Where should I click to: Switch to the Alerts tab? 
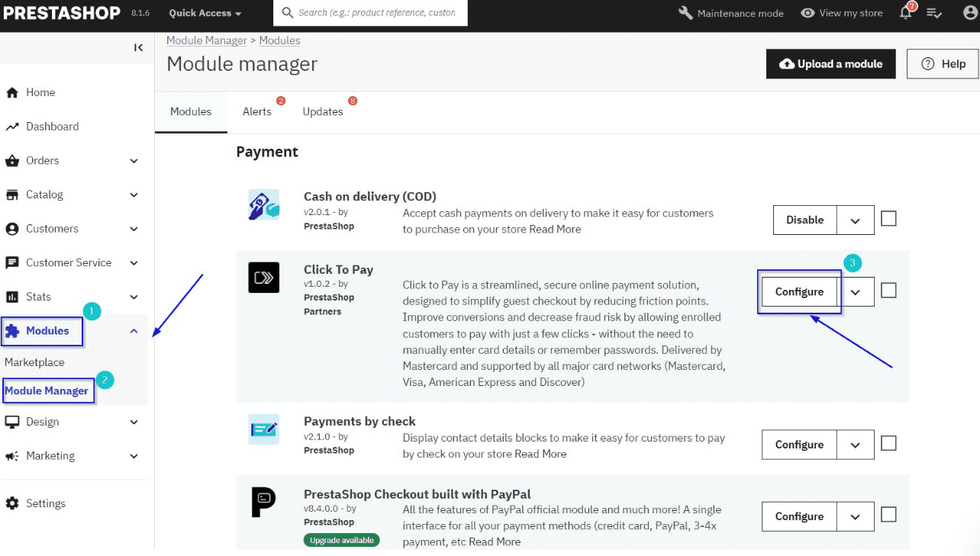tap(256, 111)
